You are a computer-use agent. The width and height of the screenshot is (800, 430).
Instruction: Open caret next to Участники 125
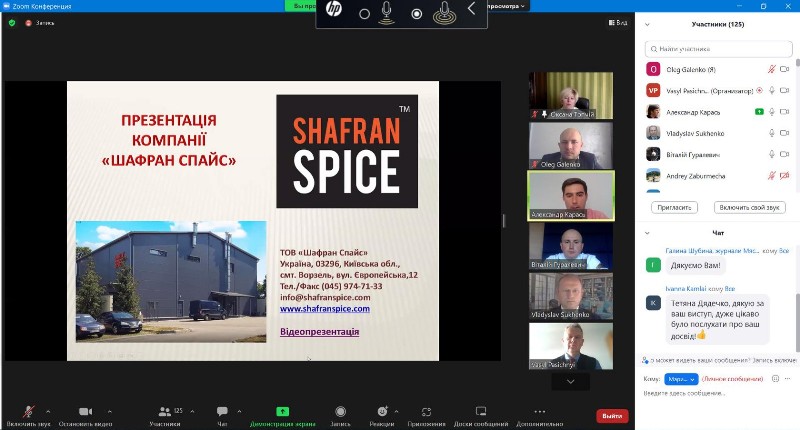192,411
